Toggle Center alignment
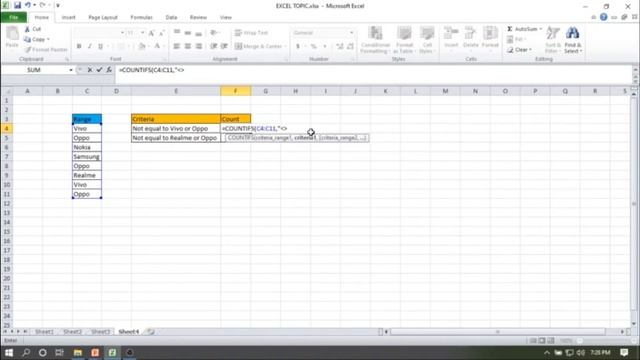Viewport: 640px width, 360px height. click(188, 46)
